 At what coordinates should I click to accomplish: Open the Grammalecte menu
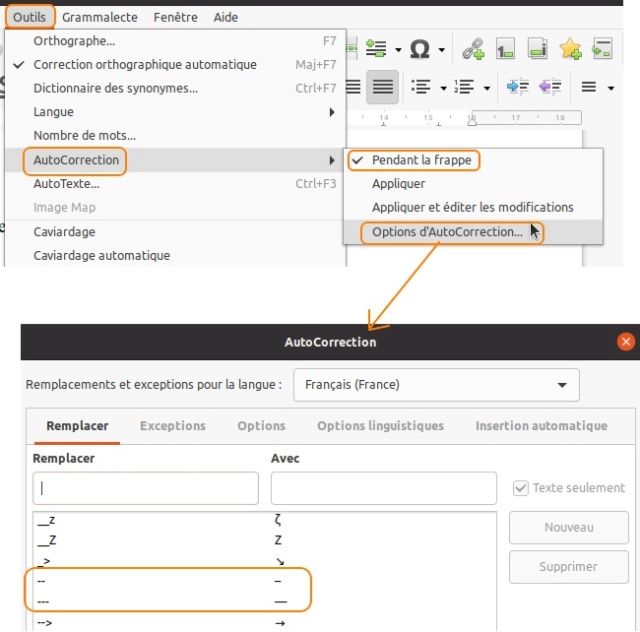tap(100, 17)
